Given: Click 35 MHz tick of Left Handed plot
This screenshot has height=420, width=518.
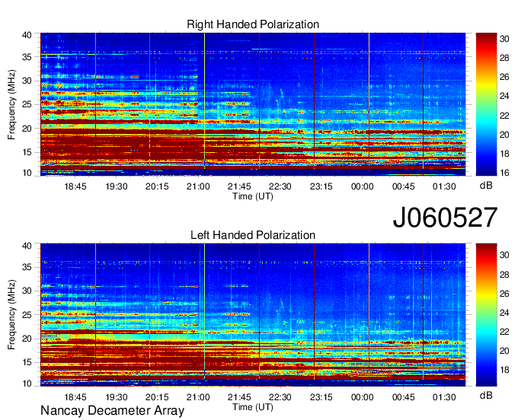Looking at the screenshot, I should coord(27,267).
